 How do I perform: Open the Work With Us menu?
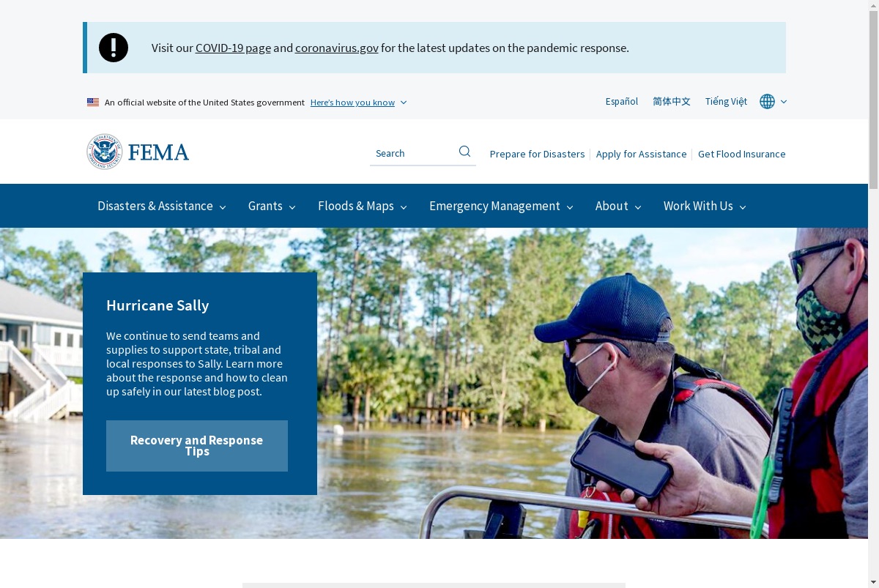click(x=705, y=206)
